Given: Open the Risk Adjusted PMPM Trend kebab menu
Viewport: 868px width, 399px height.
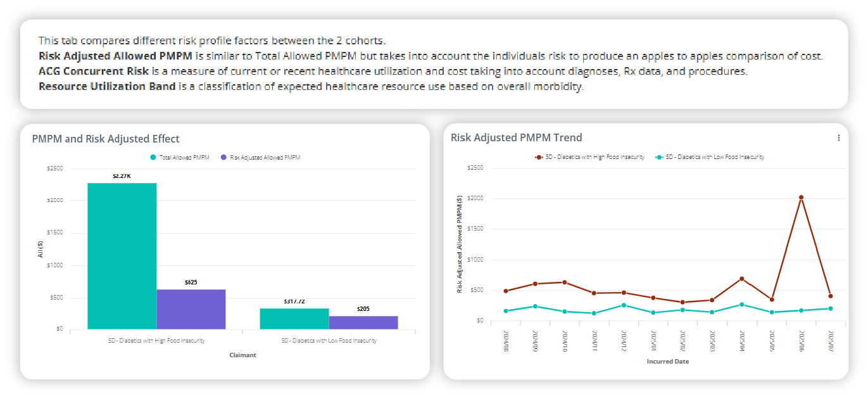Looking at the screenshot, I should (839, 137).
